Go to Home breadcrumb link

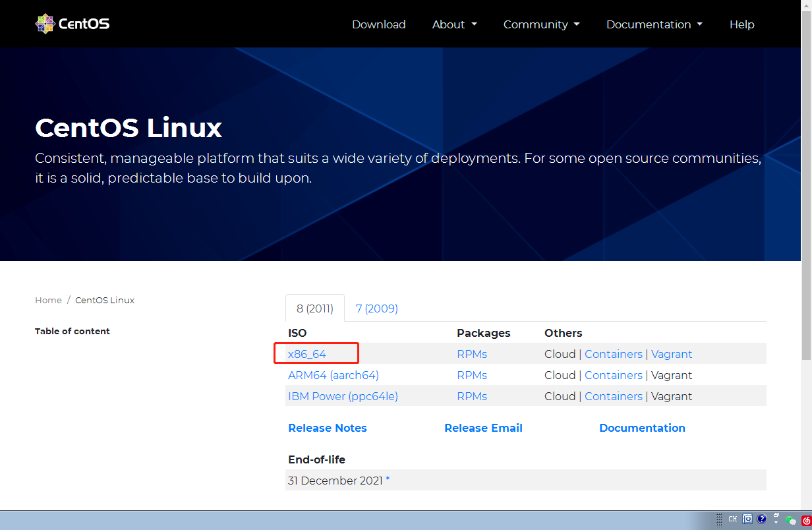48,300
